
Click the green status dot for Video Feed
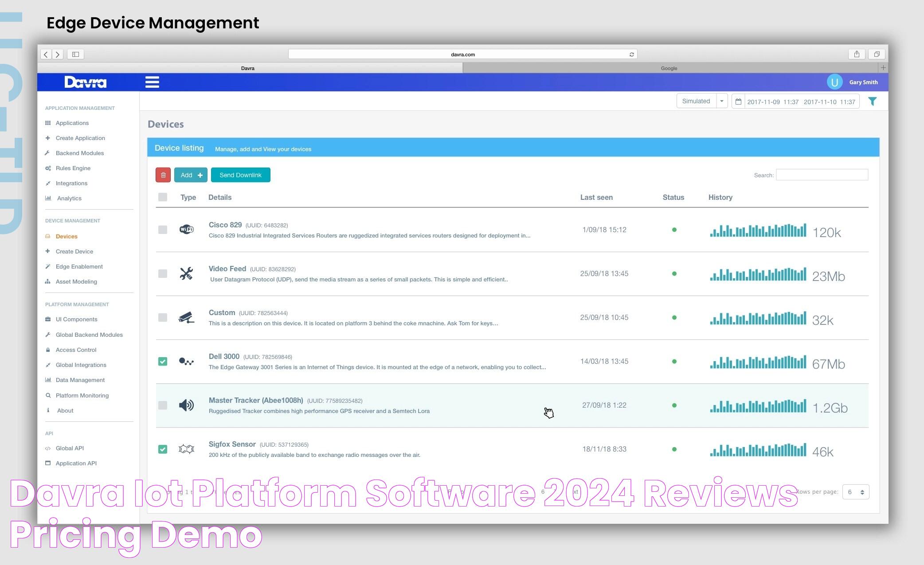coord(674,273)
